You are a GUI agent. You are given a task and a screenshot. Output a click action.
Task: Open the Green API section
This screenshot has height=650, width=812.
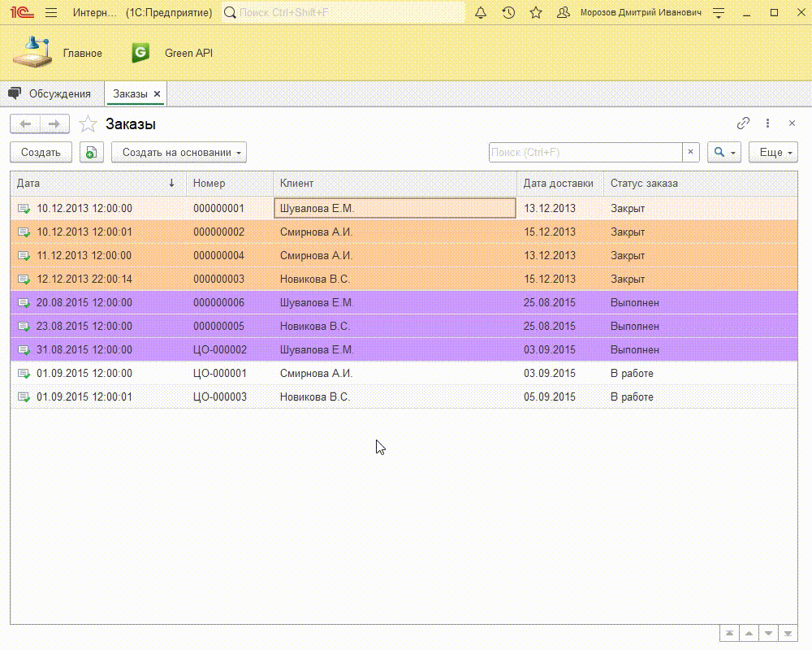[x=174, y=53]
